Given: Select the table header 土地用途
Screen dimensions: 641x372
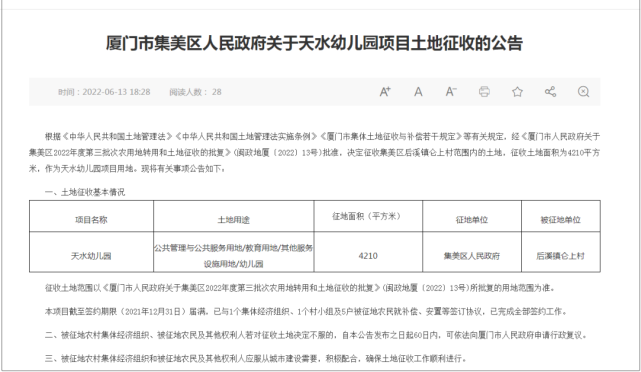Looking at the screenshot, I should (x=233, y=220).
